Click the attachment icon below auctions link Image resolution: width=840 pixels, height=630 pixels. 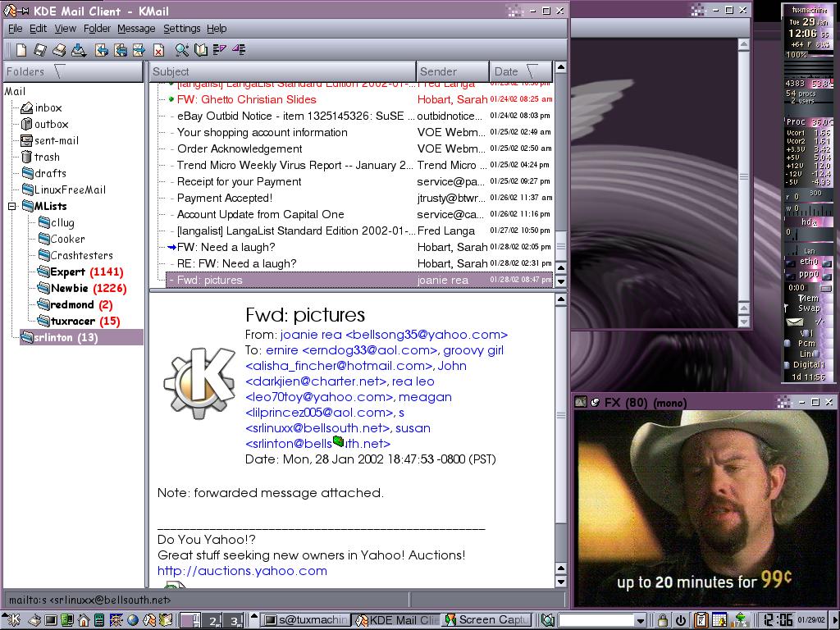pos(176,584)
